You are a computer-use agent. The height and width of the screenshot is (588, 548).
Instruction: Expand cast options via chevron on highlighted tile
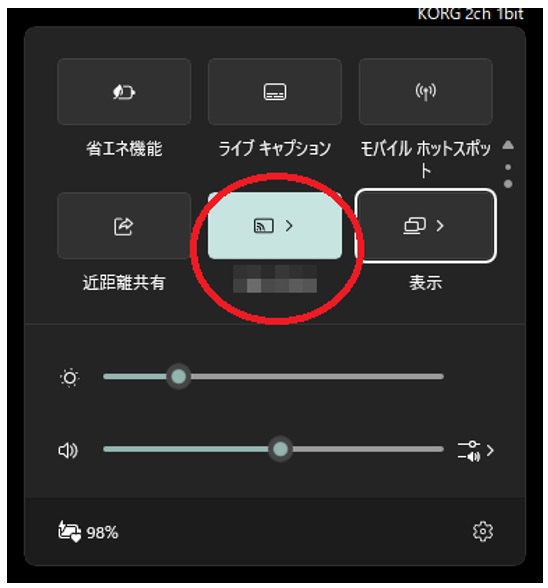289,226
